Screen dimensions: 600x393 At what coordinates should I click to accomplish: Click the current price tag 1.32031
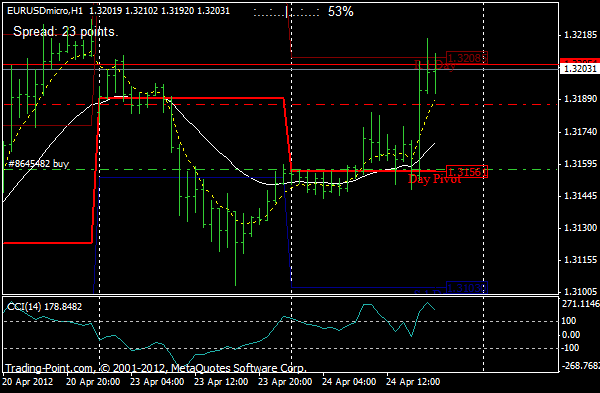580,68
